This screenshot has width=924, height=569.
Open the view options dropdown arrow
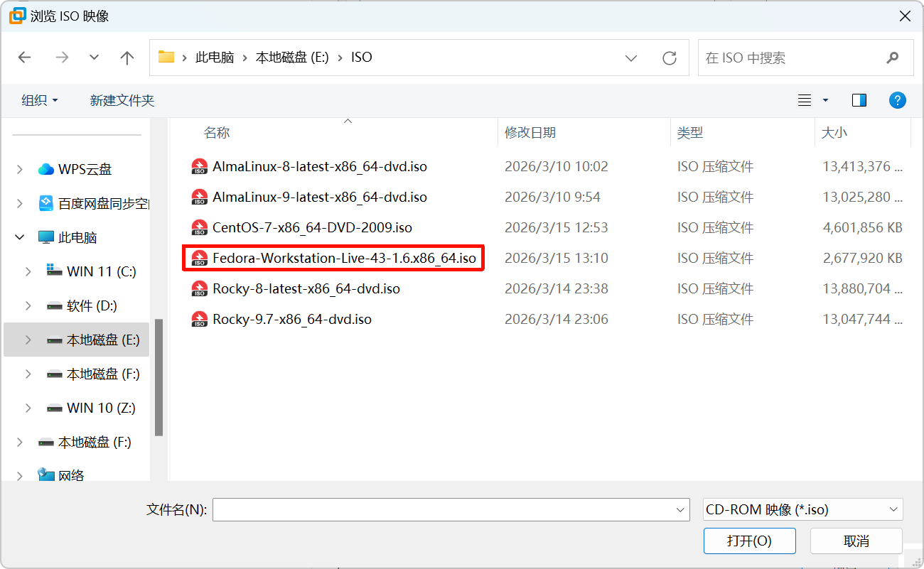click(825, 100)
